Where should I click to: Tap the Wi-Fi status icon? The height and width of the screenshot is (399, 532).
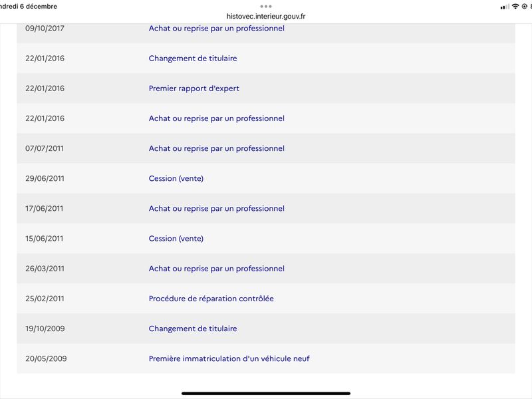[x=515, y=7]
